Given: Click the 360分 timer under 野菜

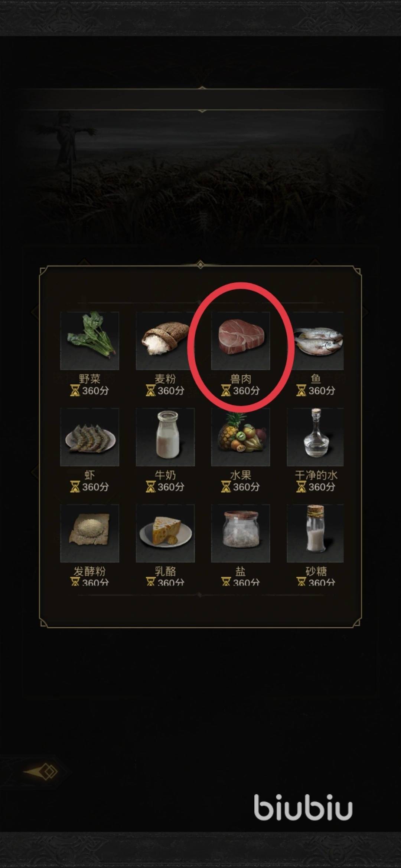Looking at the screenshot, I should 95,391.
